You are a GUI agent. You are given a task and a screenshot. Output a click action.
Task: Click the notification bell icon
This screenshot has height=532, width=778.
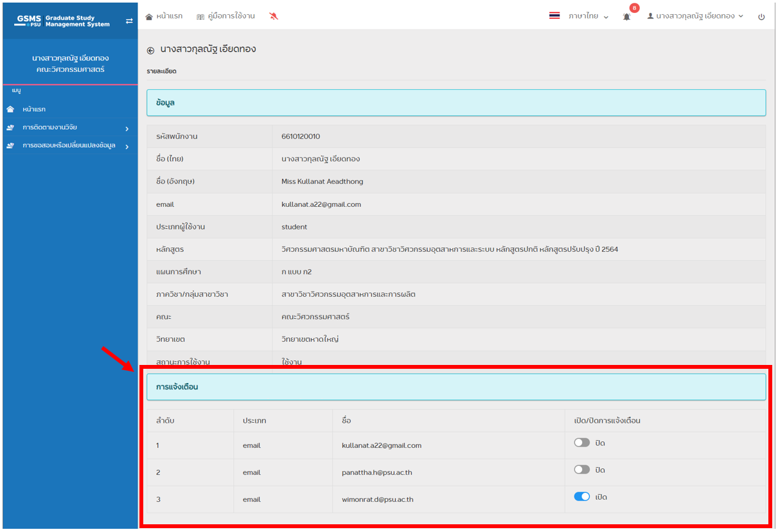point(626,17)
